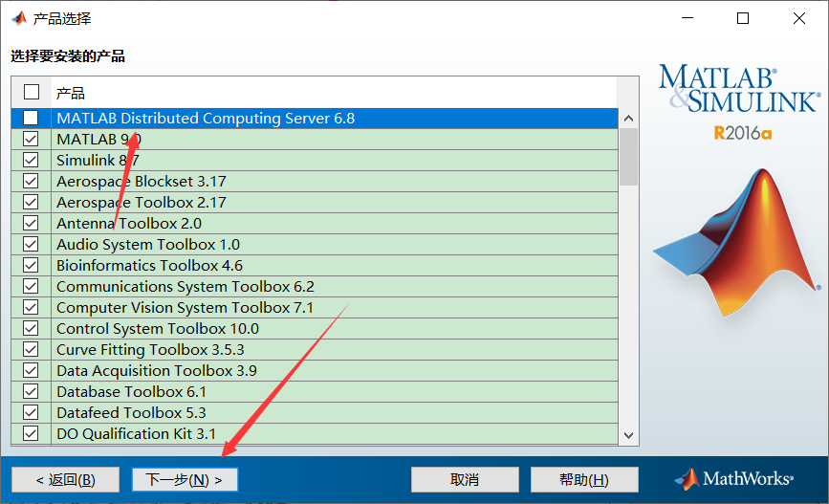
Task: Click the MathWorks logo in footer
Action: coord(733,478)
